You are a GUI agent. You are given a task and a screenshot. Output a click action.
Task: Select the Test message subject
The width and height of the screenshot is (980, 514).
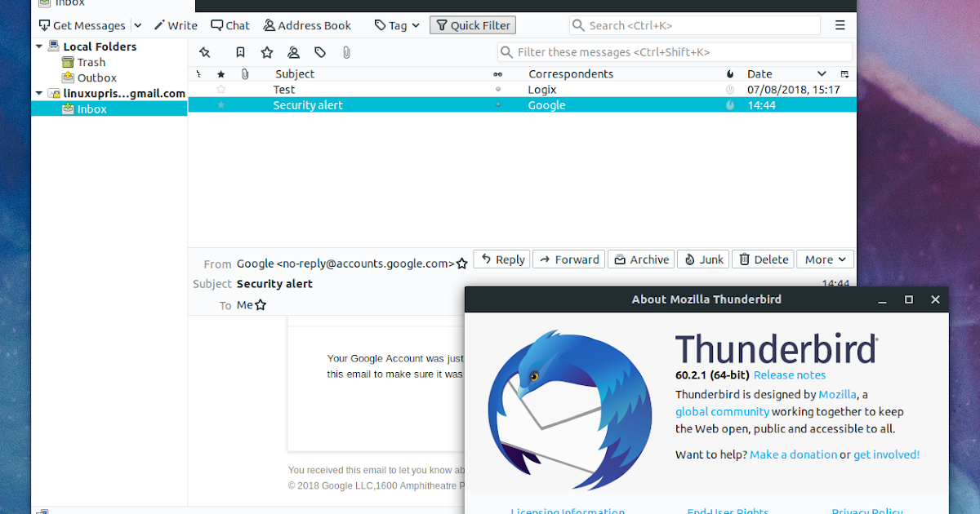click(x=284, y=90)
